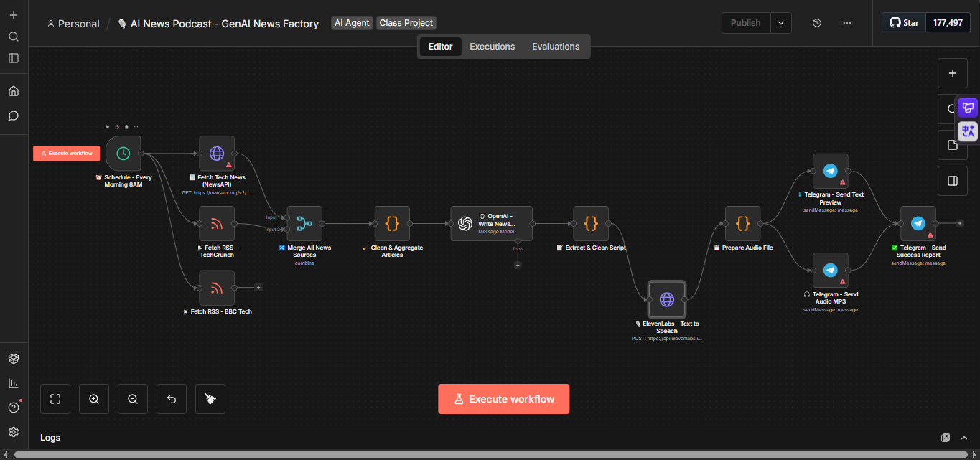Tidy up workflow with broom icon

tap(210, 399)
